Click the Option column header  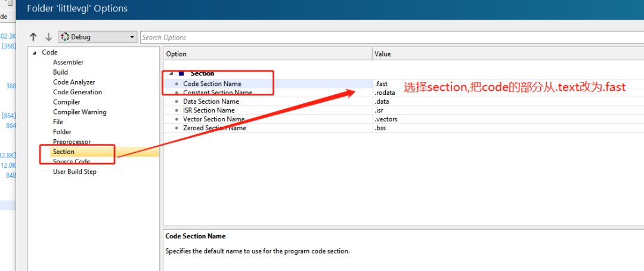[268, 54]
